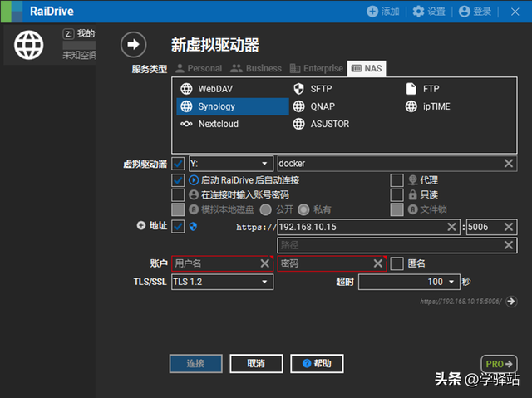Screen dimensions: 532x398
Task: Click the plus icon beside 地址 label
Action: click(141, 225)
